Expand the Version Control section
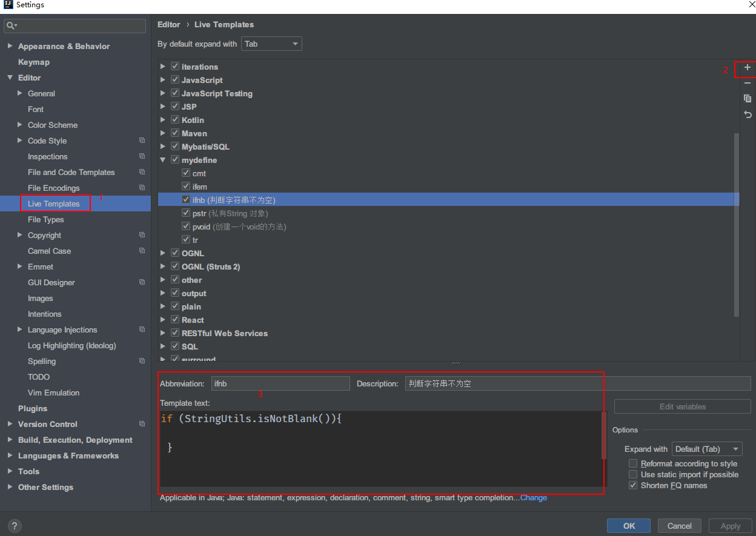The width and height of the screenshot is (756, 536). [10, 424]
